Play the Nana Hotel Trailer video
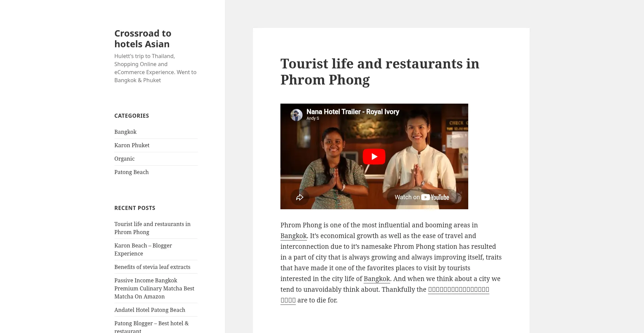This screenshot has height=333, width=644. [x=374, y=157]
